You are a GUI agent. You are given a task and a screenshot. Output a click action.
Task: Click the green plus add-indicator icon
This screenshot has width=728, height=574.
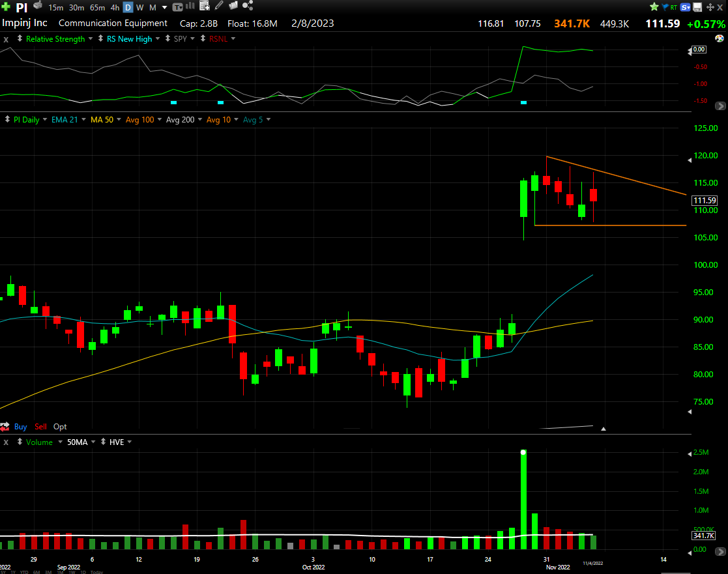point(6,7)
